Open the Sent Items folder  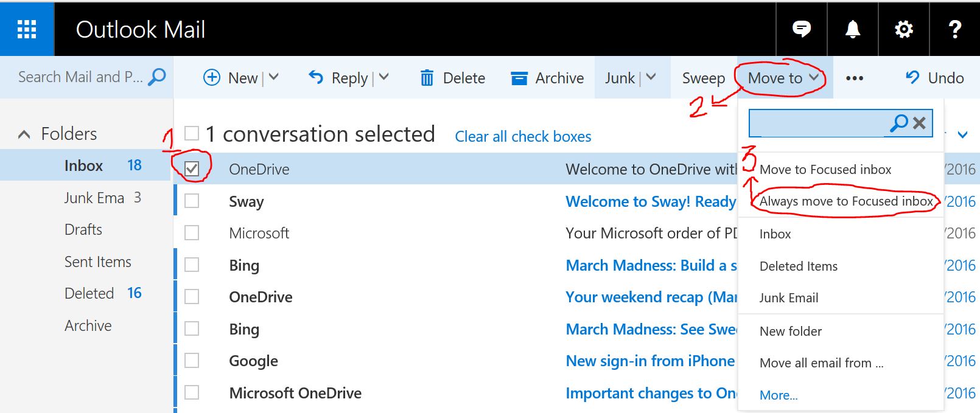98,262
